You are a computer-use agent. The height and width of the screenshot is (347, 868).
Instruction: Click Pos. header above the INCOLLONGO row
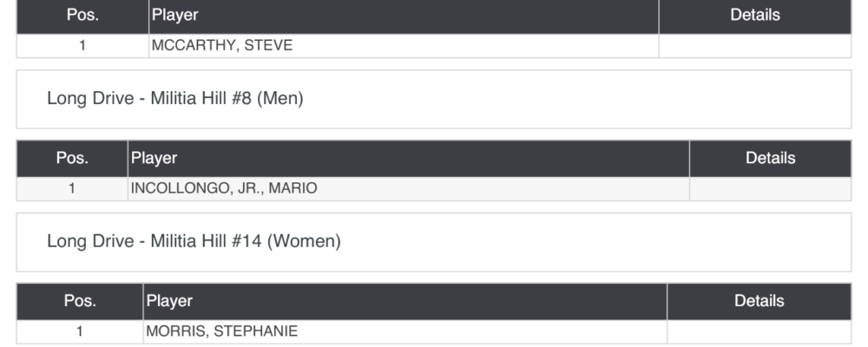tap(72, 159)
